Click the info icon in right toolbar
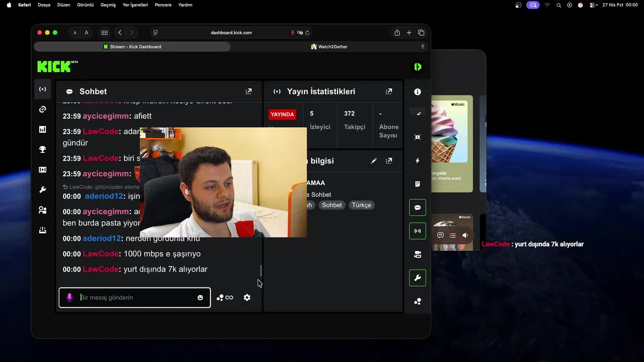 tap(418, 92)
